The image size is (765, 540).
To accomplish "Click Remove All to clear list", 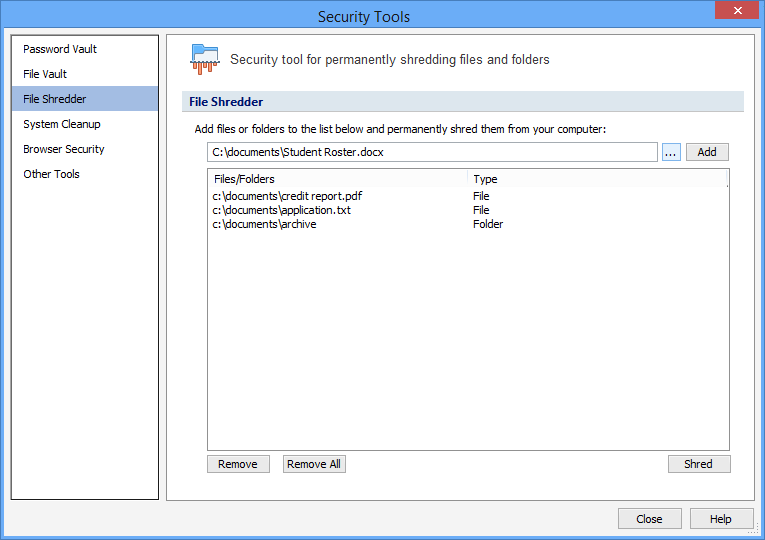I will (314, 464).
